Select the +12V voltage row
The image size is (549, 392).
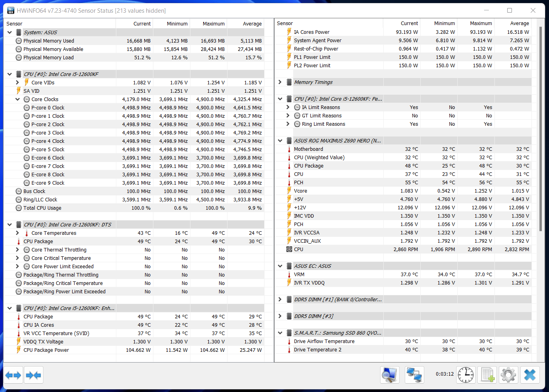tap(403, 207)
